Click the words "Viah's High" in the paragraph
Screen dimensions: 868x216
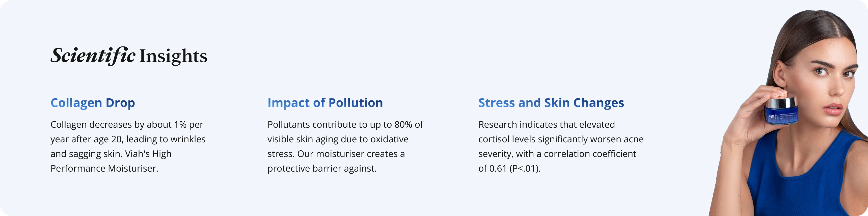pos(148,154)
